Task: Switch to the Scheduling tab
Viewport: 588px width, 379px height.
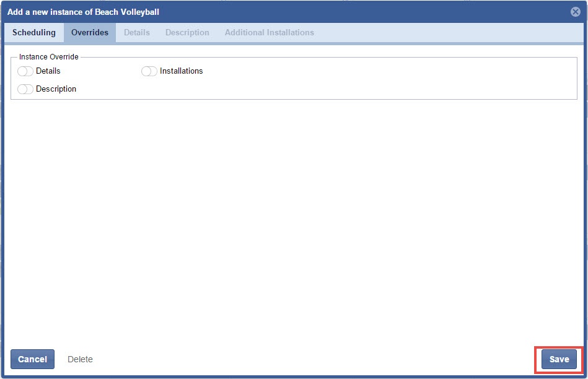Action: click(34, 33)
